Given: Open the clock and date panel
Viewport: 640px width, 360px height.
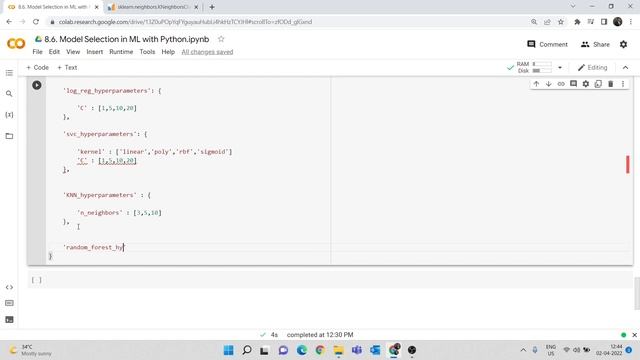Looking at the screenshot, I should pos(609,350).
